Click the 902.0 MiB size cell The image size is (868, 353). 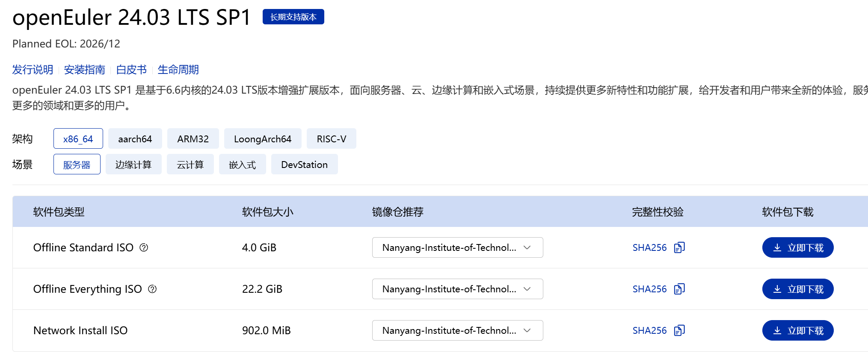pos(267,330)
